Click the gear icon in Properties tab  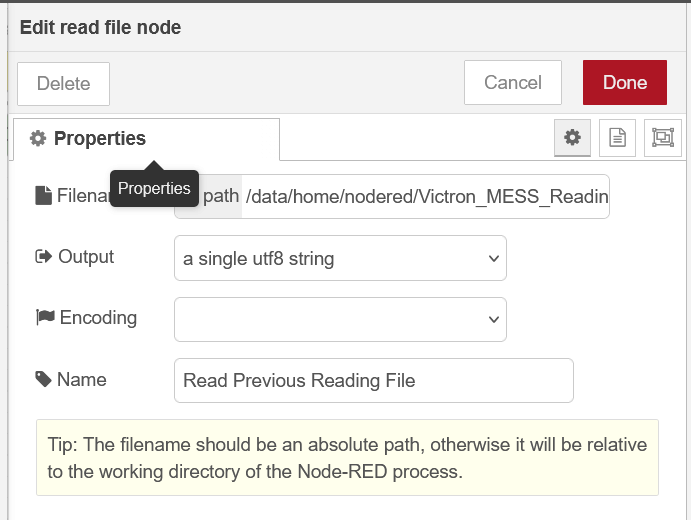(x=38, y=138)
